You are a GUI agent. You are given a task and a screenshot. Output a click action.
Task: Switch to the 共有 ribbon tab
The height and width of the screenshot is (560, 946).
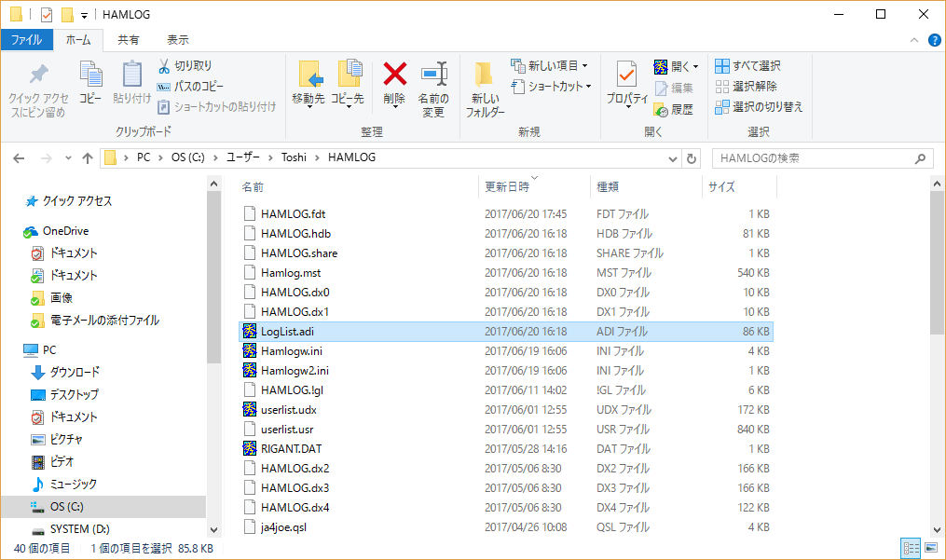pyautogui.click(x=128, y=40)
